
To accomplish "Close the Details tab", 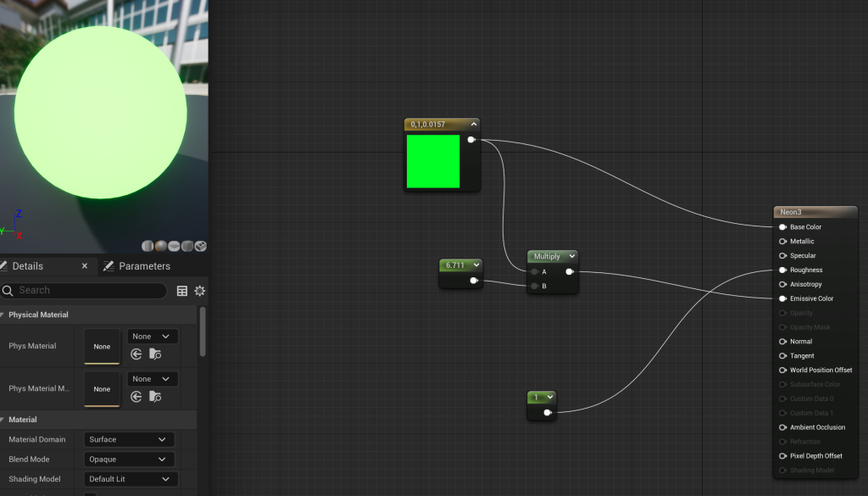I will (85, 266).
